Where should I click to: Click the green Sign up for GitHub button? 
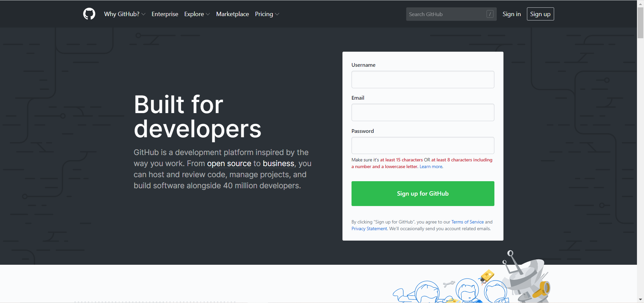click(x=423, y=194)
